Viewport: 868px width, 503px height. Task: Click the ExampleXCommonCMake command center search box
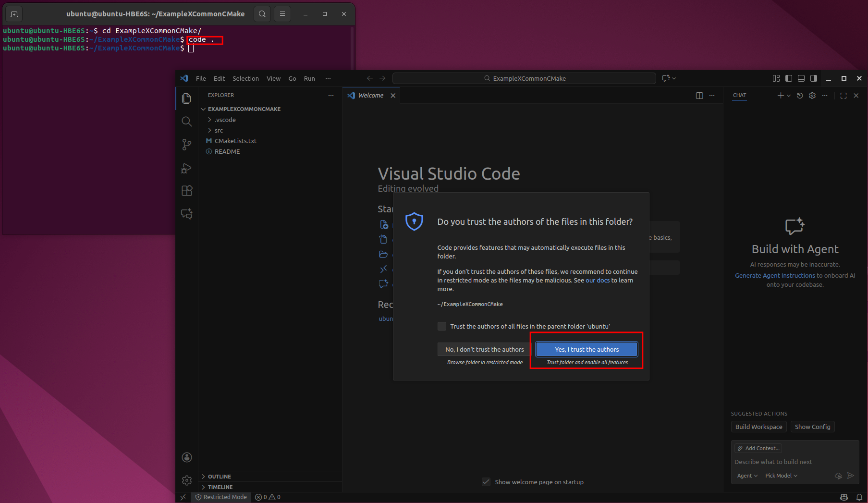[x=524, y=78]
